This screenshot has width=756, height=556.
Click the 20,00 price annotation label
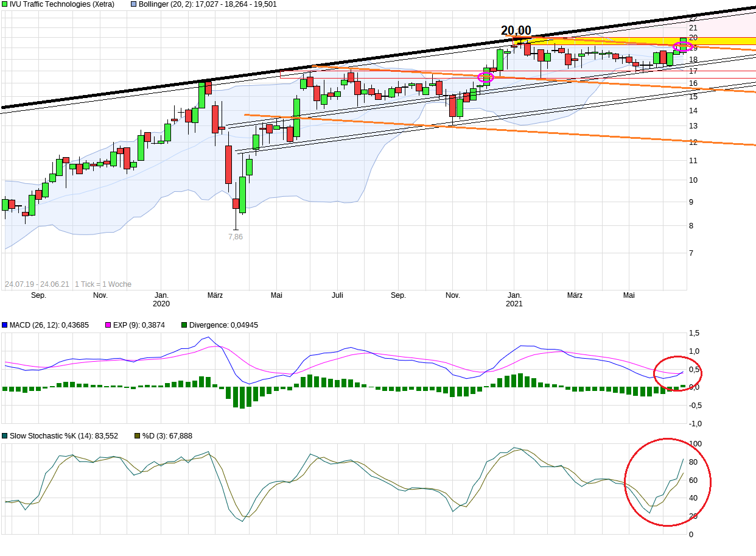tap(516, 30)
